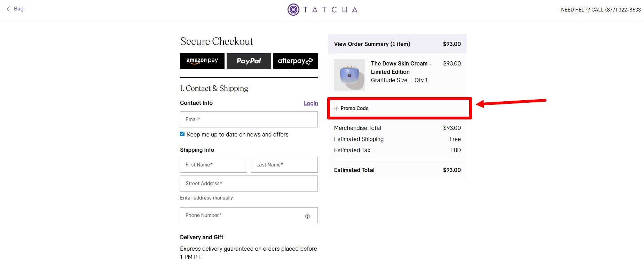Expand the Promo Code section
644x265 pixels.
pyautogui.click(x=354, y=108)
